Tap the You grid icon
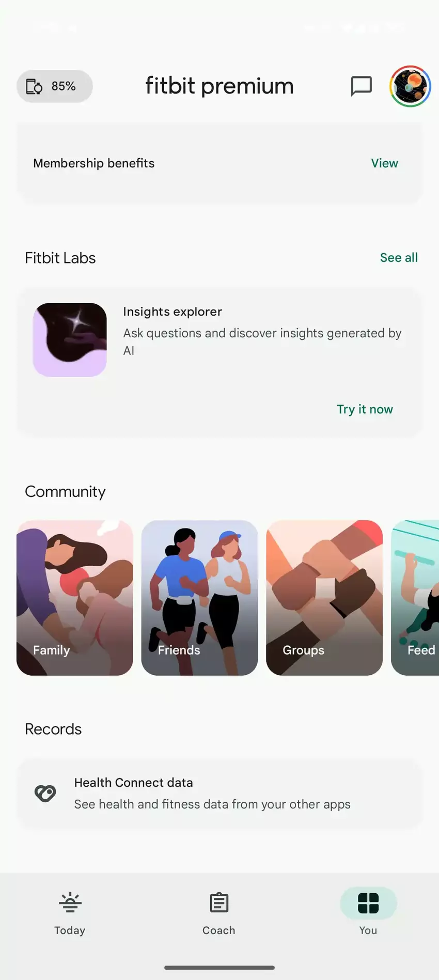This screenshot has width=439, height=980. coord(368,903)
